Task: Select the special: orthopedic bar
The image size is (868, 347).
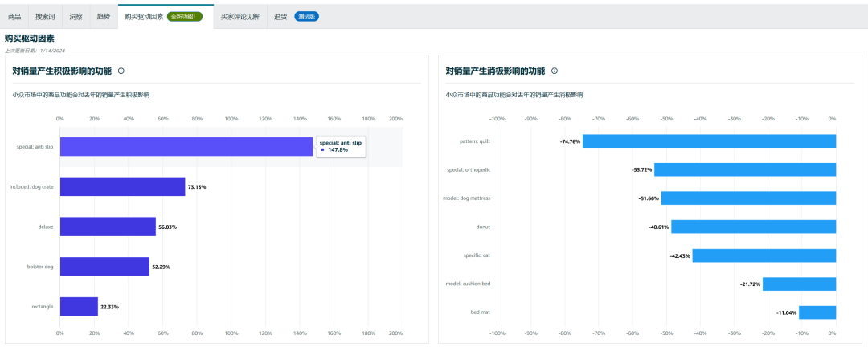Action: tap(745, 169)
